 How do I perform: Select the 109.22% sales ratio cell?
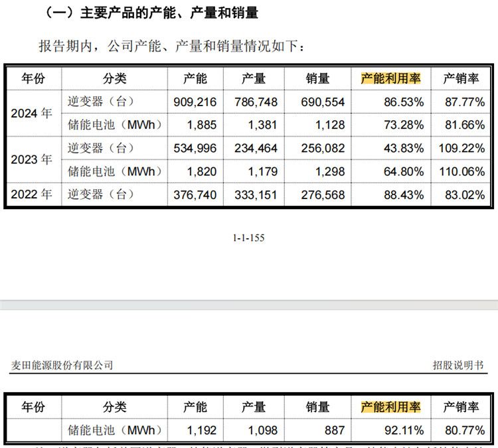(x=462, y=148)
